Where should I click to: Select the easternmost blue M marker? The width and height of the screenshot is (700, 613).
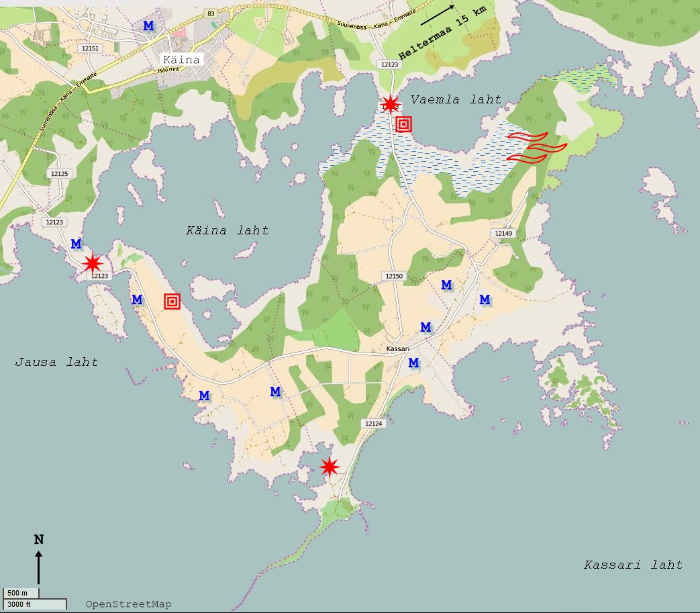tap(485, 299)
